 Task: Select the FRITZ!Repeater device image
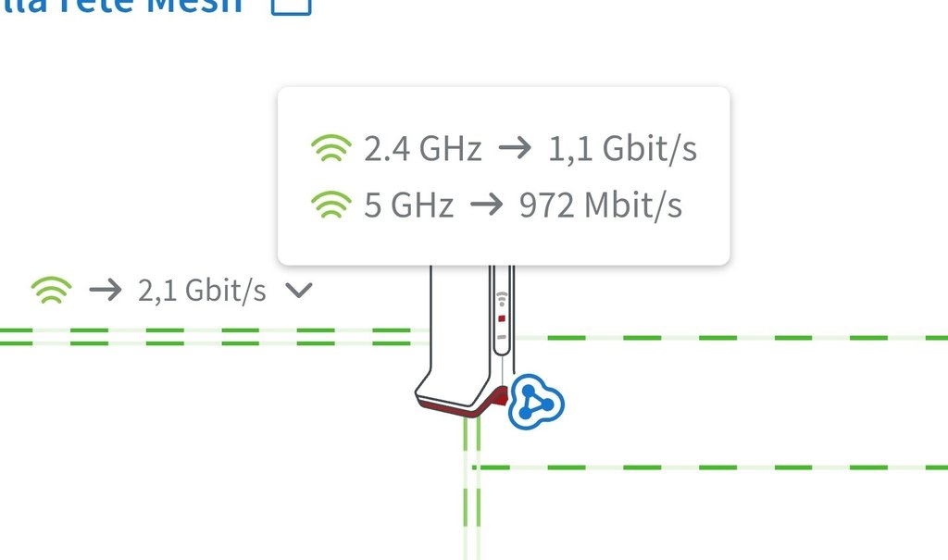click(x=466, y=341)
